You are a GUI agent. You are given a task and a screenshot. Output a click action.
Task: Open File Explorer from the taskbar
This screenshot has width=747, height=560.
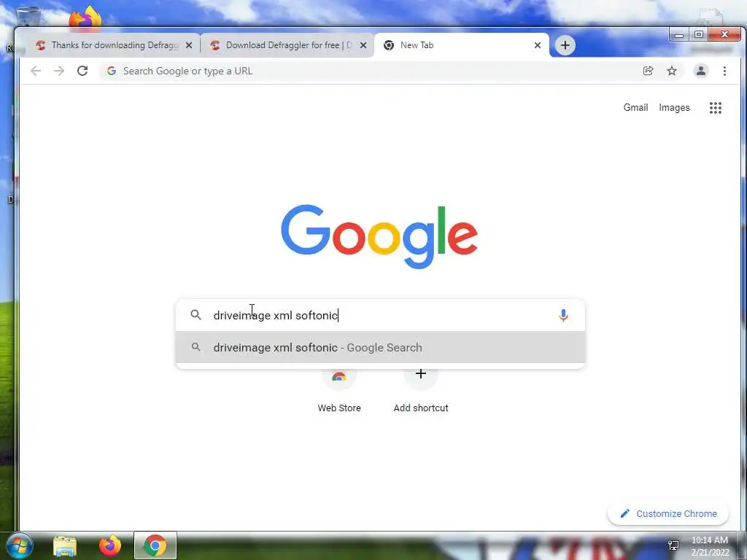[x=65, y=546]
